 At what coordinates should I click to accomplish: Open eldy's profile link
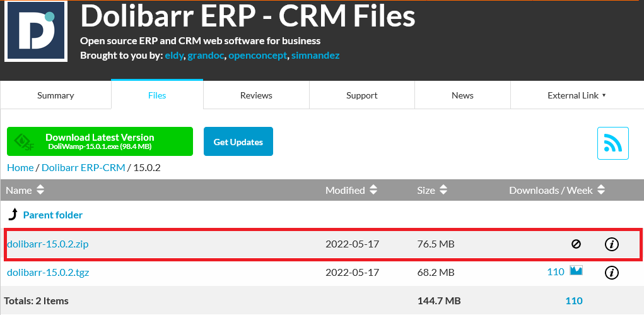point(174,56)
